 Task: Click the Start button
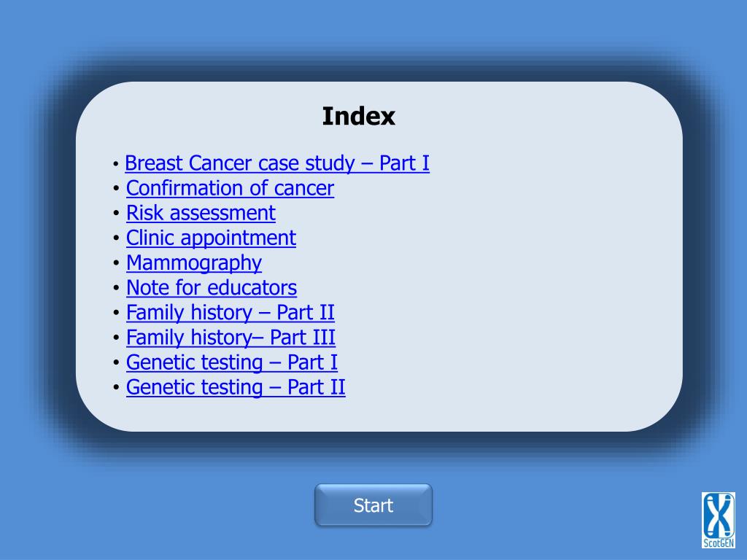click(x=373, y=505)
